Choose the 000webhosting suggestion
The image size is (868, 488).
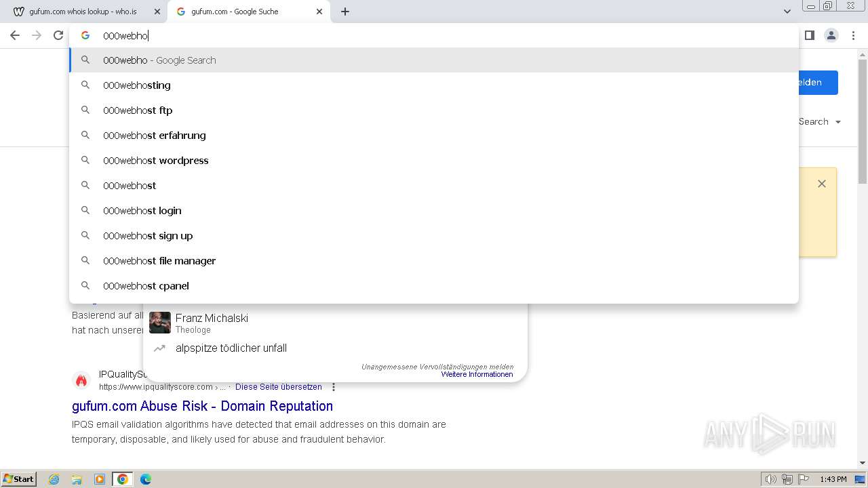click(434, 85)
